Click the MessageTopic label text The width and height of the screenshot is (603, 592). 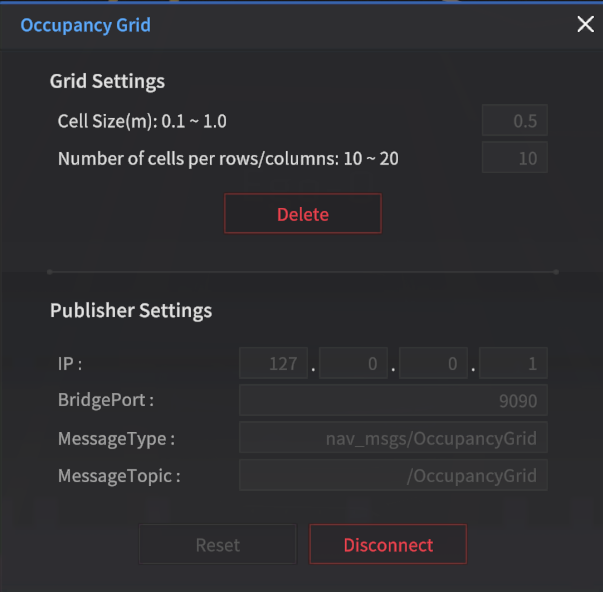point(119,475)
